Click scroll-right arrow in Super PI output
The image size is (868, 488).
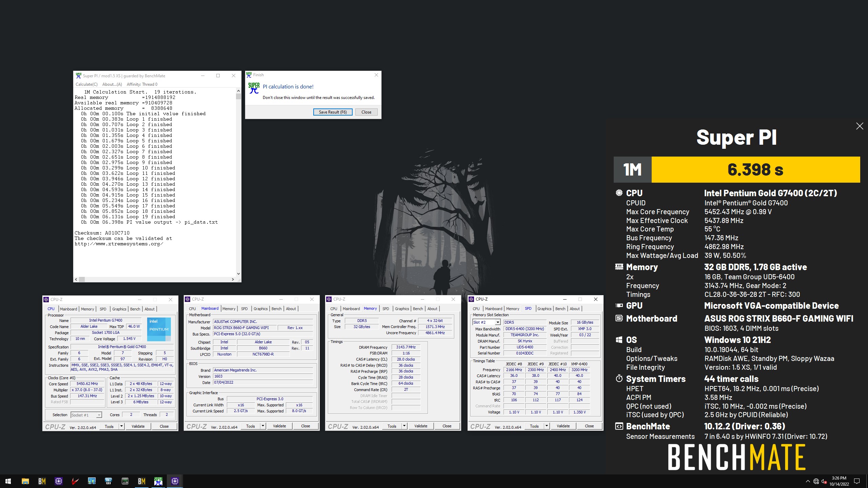tap(233, 280)
